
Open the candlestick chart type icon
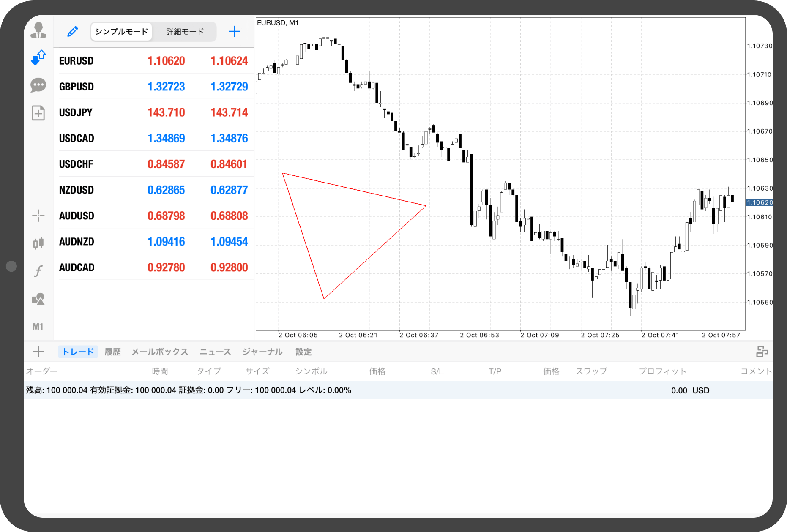[x=38, y=243]
